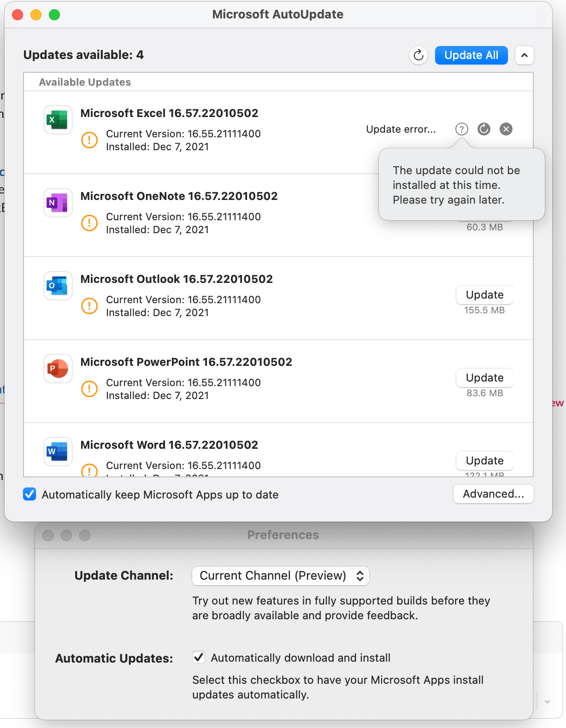This screenshot has height=728, width=566.
Task: Click the warning icon under Microsoft OneNote
Action: tap(89, 223)
